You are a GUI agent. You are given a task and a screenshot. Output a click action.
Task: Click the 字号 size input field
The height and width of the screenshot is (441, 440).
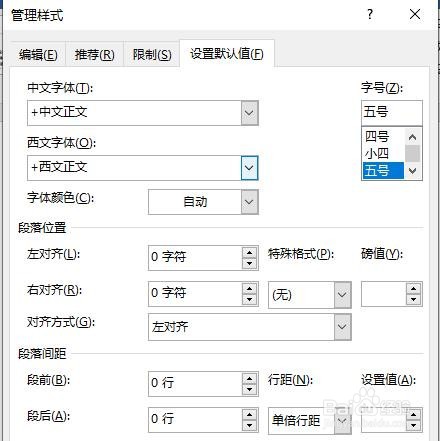392,112
